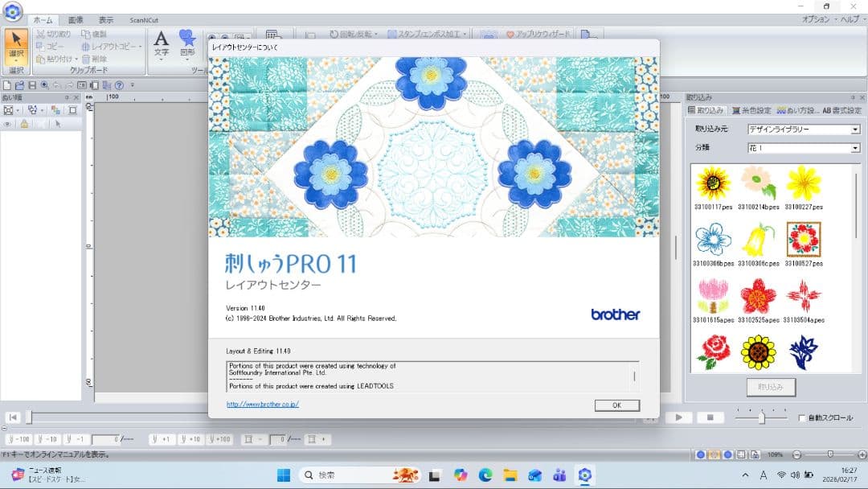
Task: Stop the stitch simulator
Action: 710,417
